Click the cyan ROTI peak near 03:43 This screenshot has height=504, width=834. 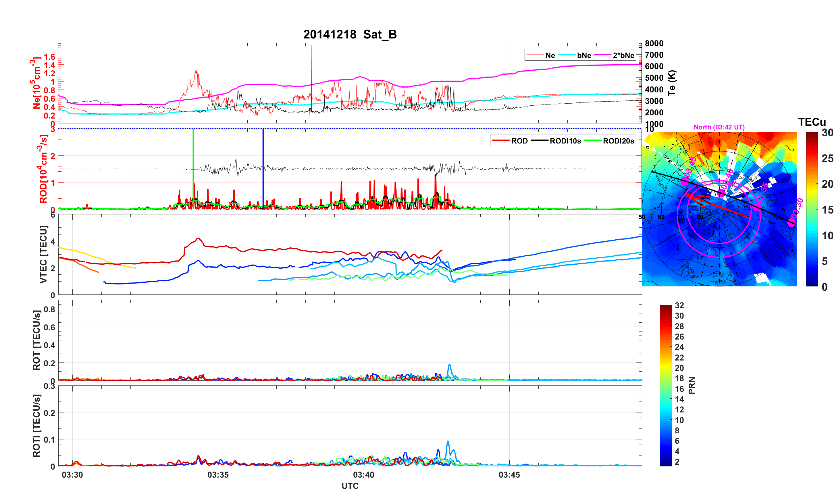tap(448, 443)
